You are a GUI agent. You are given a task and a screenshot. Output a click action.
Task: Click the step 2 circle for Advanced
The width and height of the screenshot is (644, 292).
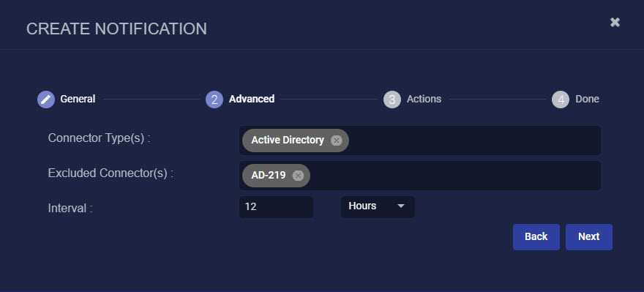(x=214, y=100)
